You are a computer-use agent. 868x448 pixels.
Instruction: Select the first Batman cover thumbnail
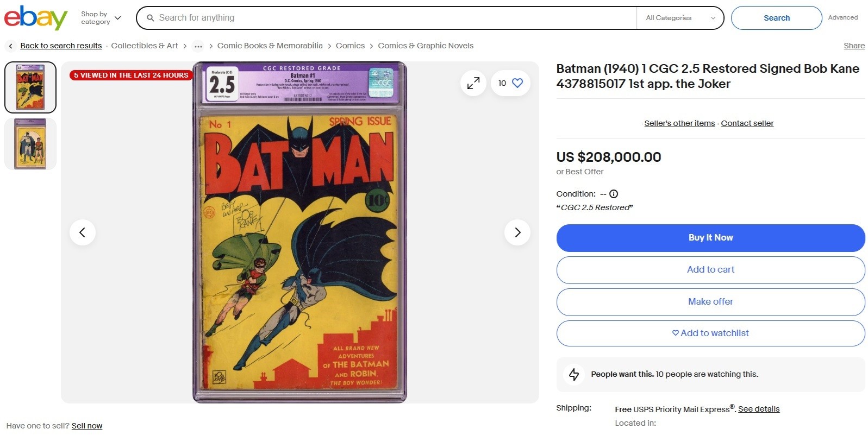click(30, 87)
